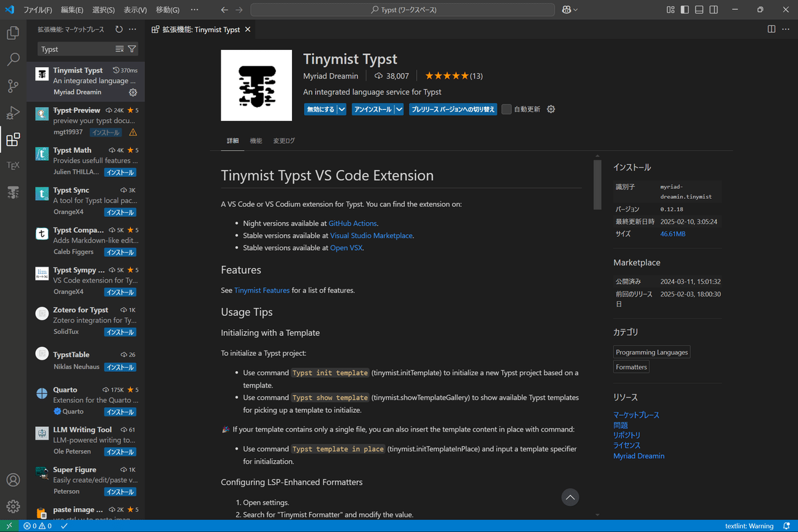Open the 無効にする dropdown arrow
The width and height of the screenshot is (798, 532).
click(x=341, y=109)
